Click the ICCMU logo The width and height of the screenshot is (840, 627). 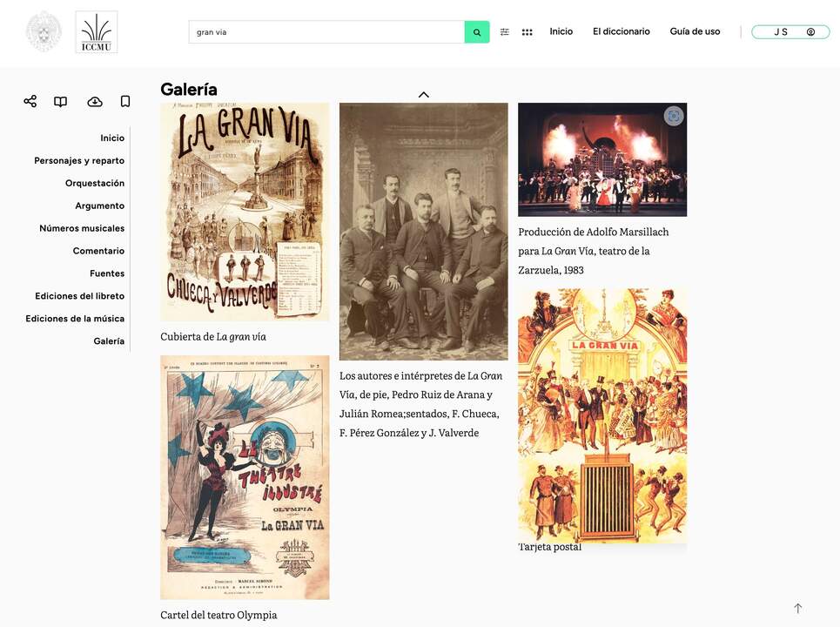(x=97, y=32)
